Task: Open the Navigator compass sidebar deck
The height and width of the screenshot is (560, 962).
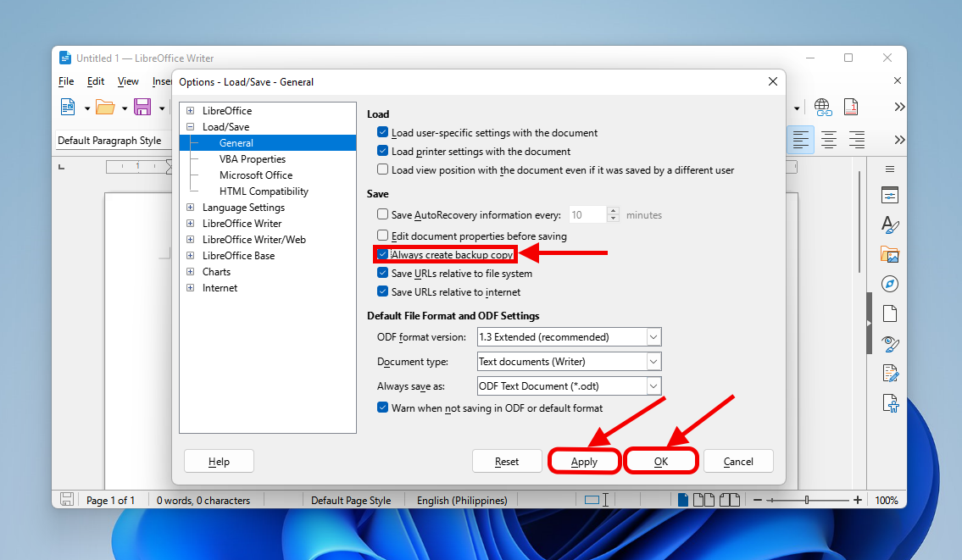Action: tap(890, 284)
